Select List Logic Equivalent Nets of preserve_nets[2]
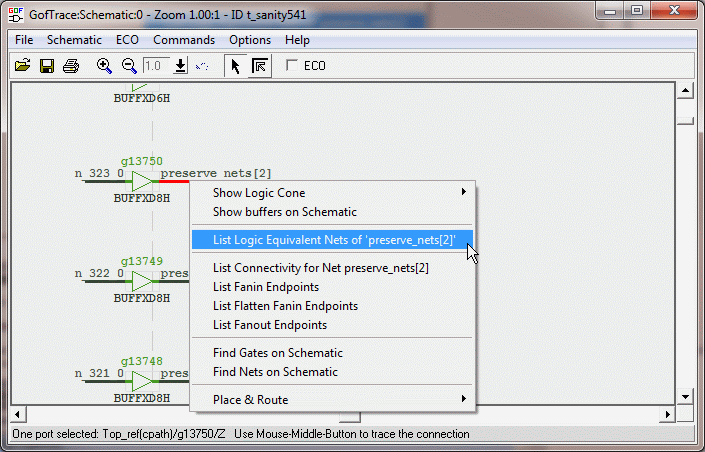705x452 pixels. pyautogui.click(x=332, y=240)
